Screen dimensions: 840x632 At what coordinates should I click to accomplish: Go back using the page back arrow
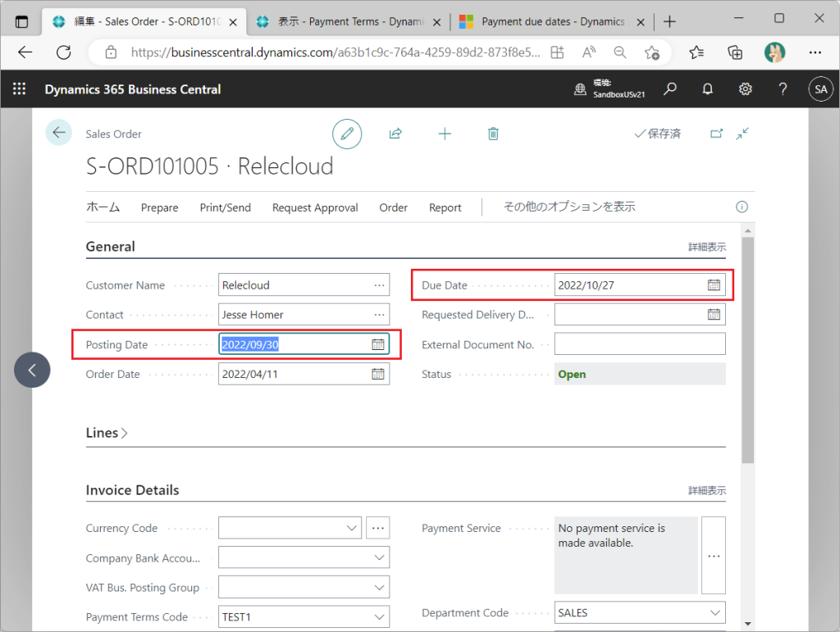click(59, 133)
